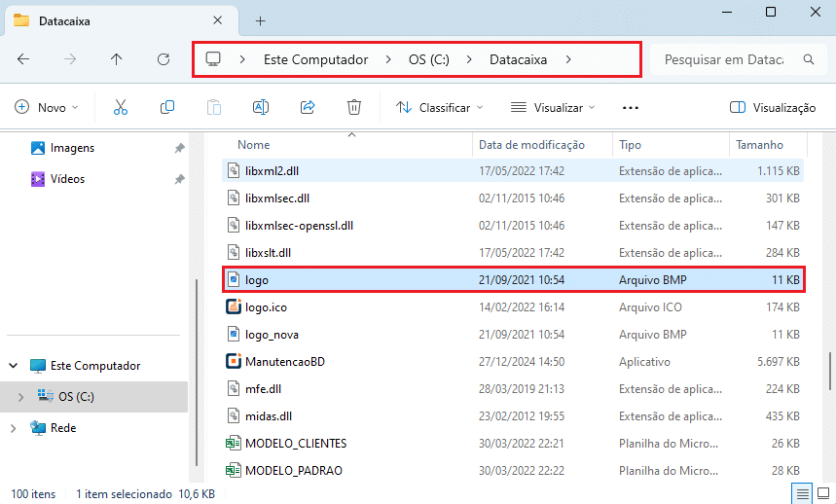Select the ManutencaoBD application file

284,362
